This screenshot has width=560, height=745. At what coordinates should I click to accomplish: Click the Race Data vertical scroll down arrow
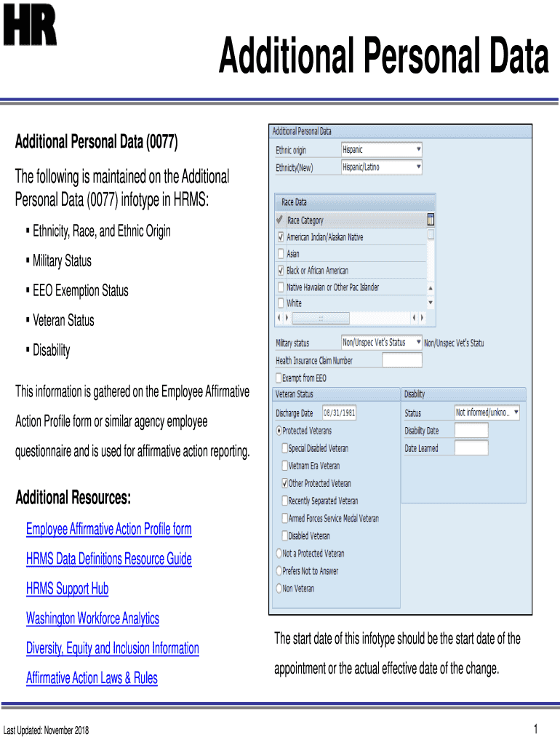pyautogui.click(x=431, y=302)
